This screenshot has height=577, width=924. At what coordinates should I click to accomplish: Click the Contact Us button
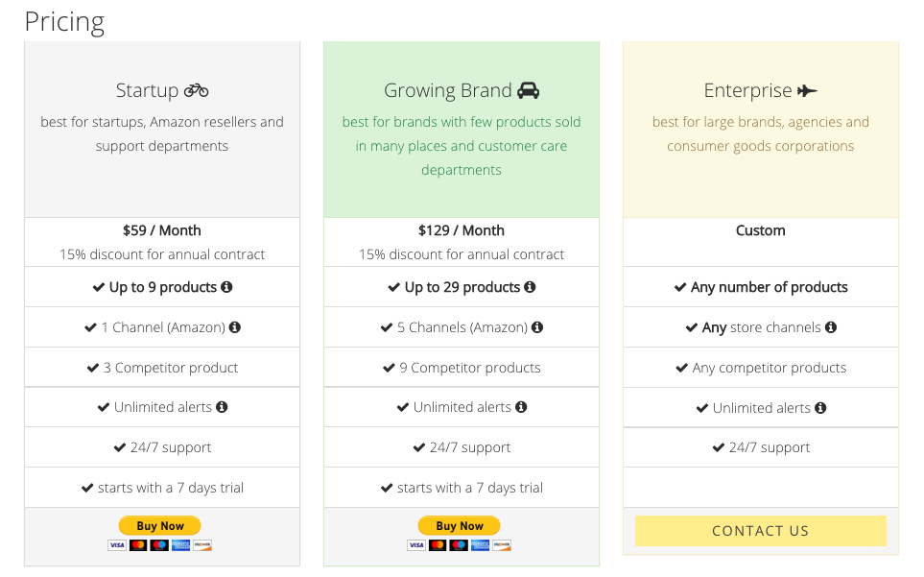761,531
